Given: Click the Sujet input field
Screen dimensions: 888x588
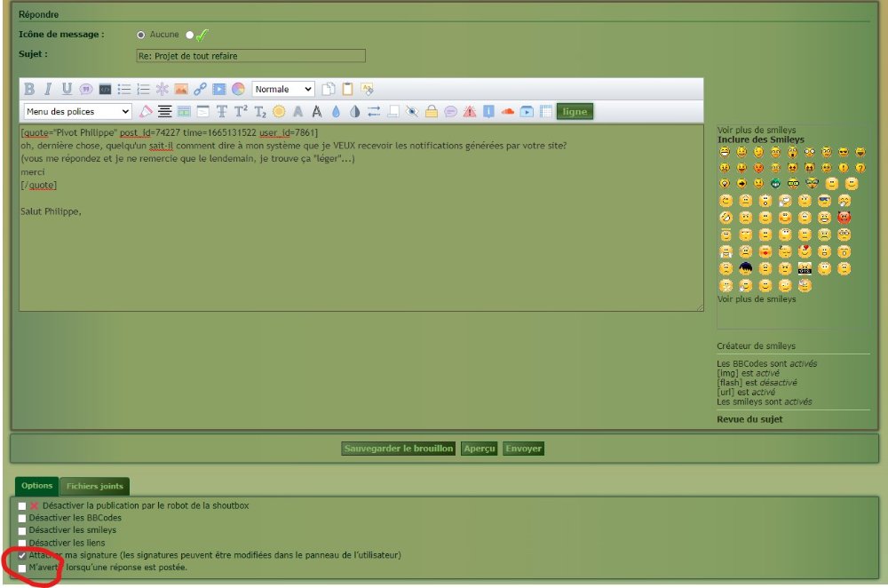Looking at the screenshot, I should 251,56.
